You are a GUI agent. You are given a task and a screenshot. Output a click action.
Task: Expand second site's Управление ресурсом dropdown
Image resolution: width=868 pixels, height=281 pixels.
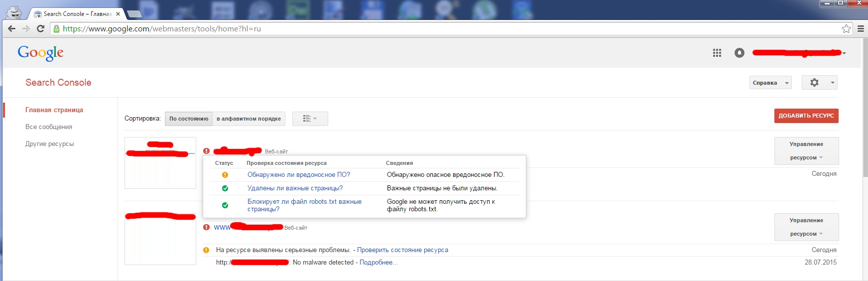tap(806, 227)
